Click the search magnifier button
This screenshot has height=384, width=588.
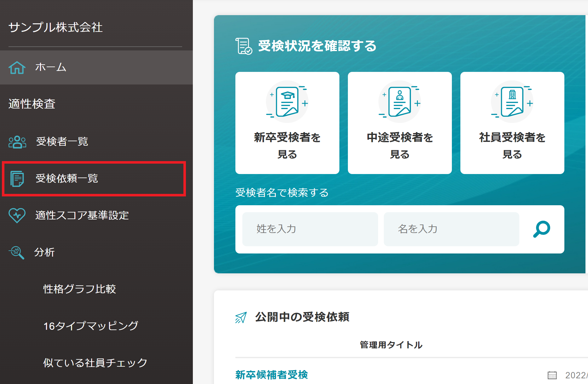pyautogui.click(x=541, y=229)
